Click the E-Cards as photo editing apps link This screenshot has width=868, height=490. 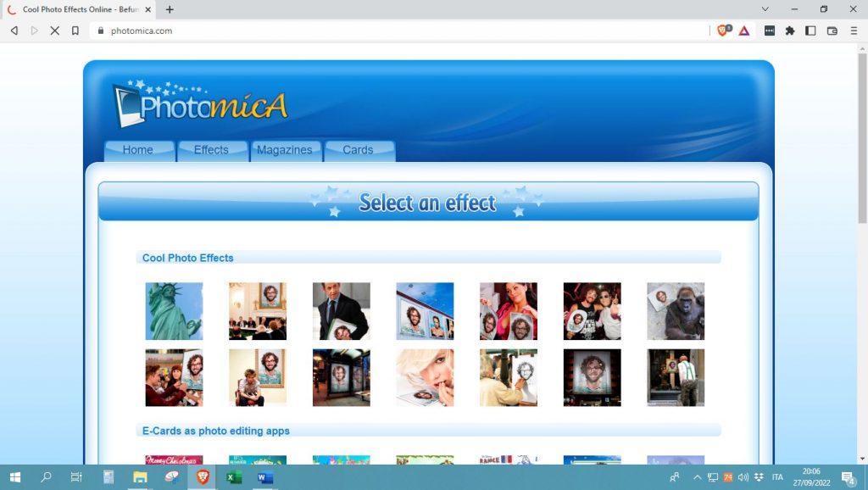pyautogui.click(x=215, y=431)
